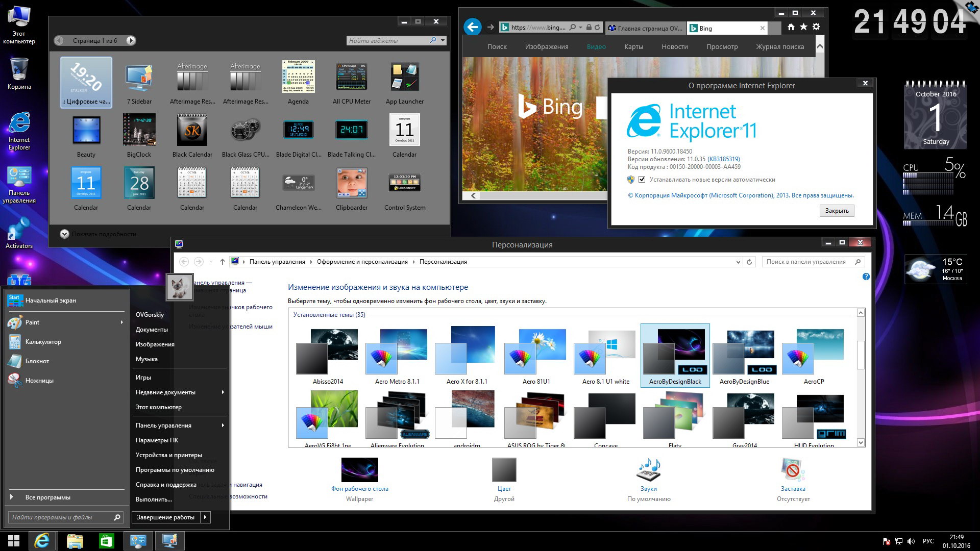
Task: Open shutdown options arrow
Action: [205, 517]
